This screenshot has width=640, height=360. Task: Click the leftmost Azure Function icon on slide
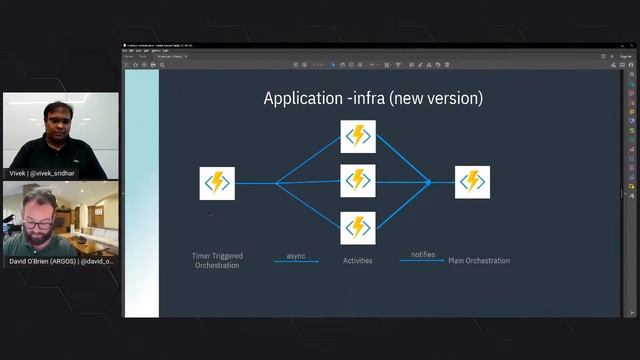pos(217,183)
